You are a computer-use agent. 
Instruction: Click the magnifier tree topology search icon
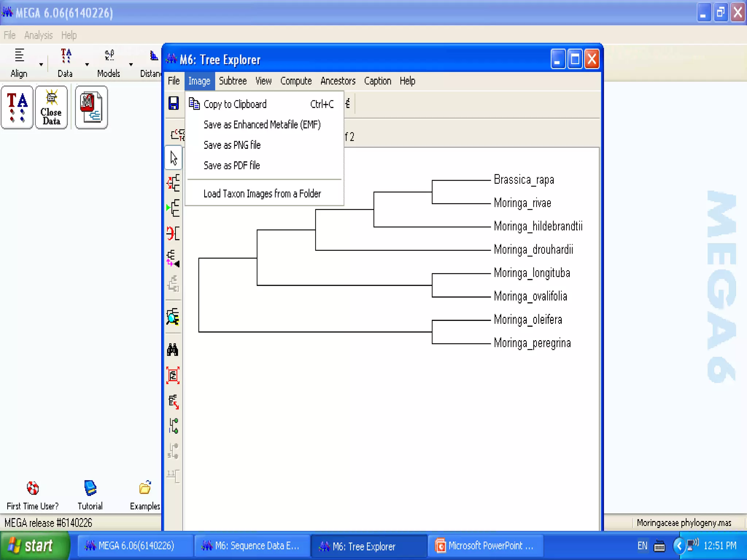[x=173, y=316]
